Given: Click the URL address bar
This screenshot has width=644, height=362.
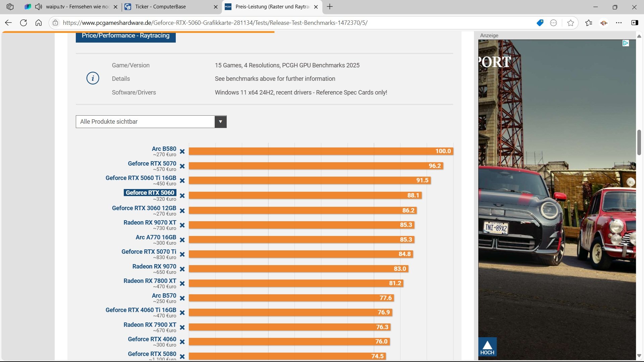Looking at the screenshot, I should pyautogui.click(x=215, y=23).
